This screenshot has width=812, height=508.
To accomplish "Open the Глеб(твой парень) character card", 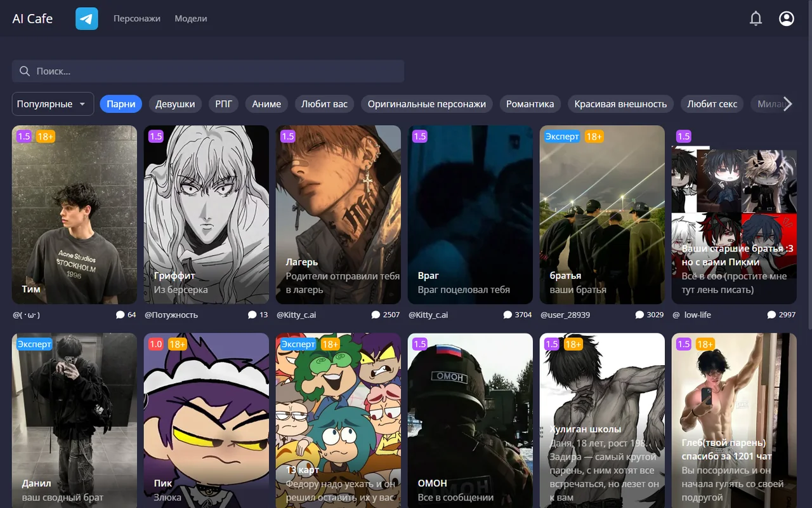I will (x=734, y=420).
